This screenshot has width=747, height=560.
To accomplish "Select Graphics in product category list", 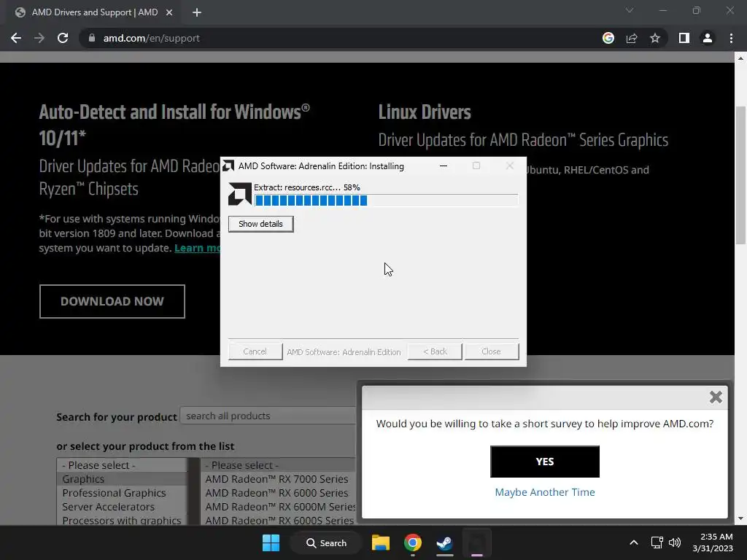I will 122,479.
